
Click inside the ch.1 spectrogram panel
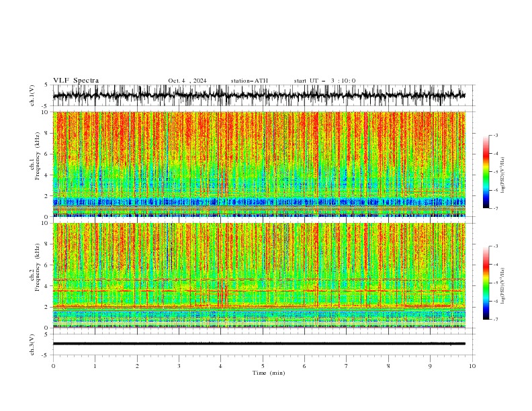(259, 164)
